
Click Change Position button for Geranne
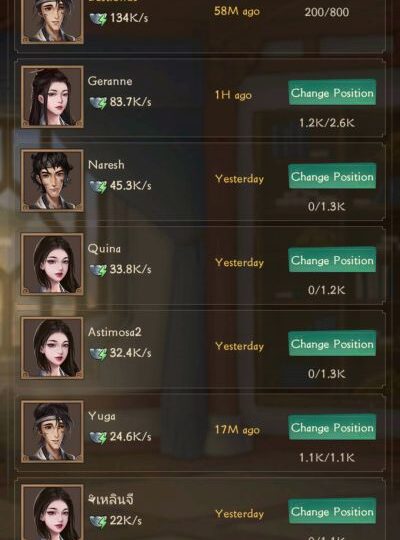[x=332, y=92]
